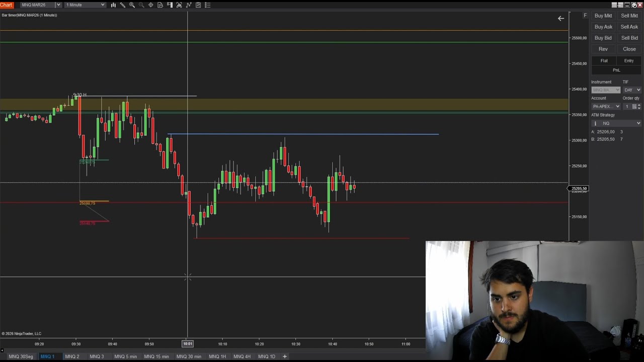644x362 pixels.
Task: Select the drawing tools pencil icon
Action: pos(122,5)
